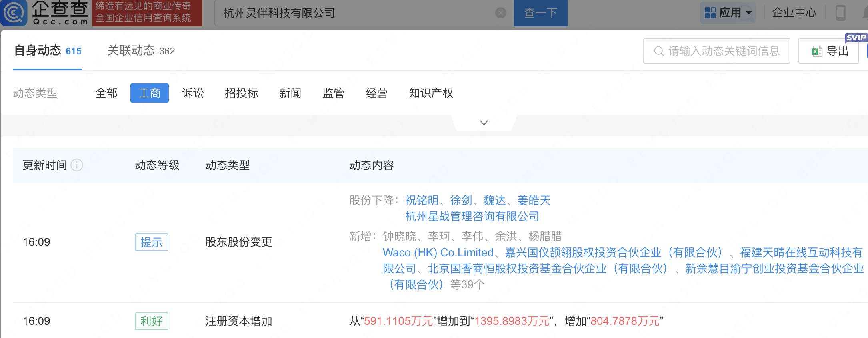868x338 pixels.
Task: Click the 动态内容 column header
Action: point(372,165)
